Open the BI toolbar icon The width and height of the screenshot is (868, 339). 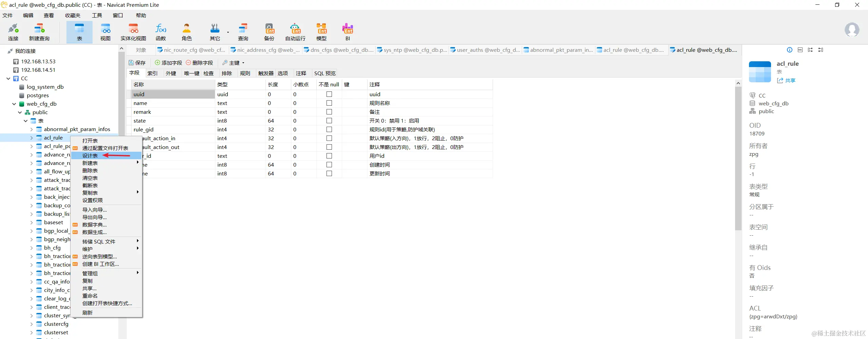pos(348,32)
